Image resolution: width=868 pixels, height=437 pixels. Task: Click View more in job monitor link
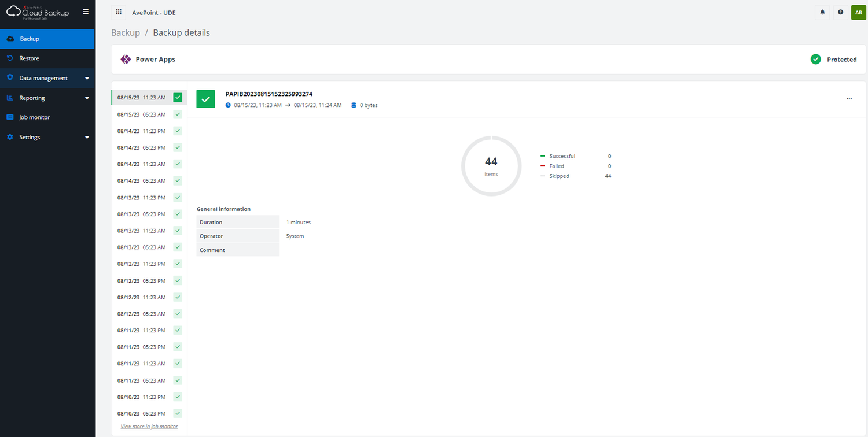(x=149, y=427)
